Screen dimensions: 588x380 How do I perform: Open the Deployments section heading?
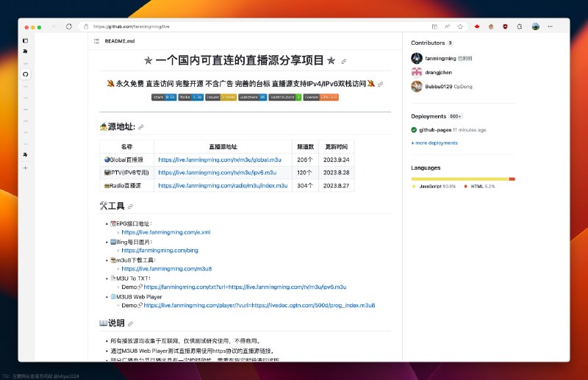[429, 116]
